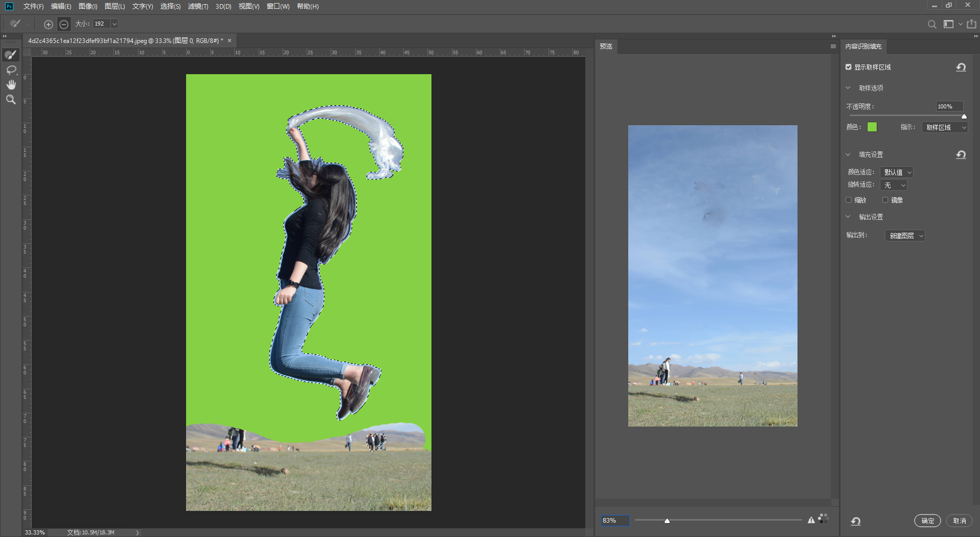Viewport: 980px width, 537px height.
Task: Cancel with the 取消 button
Action: click(960, 521)
